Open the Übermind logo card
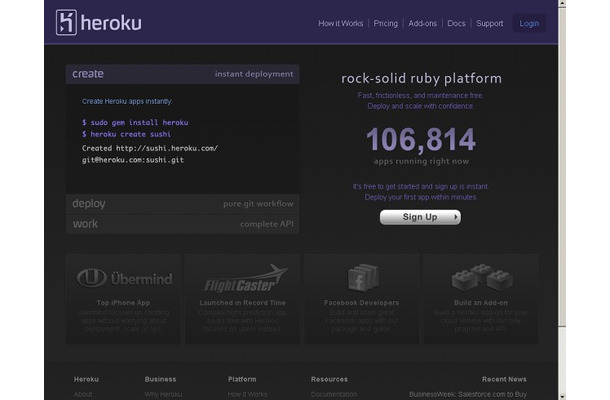 124,278
